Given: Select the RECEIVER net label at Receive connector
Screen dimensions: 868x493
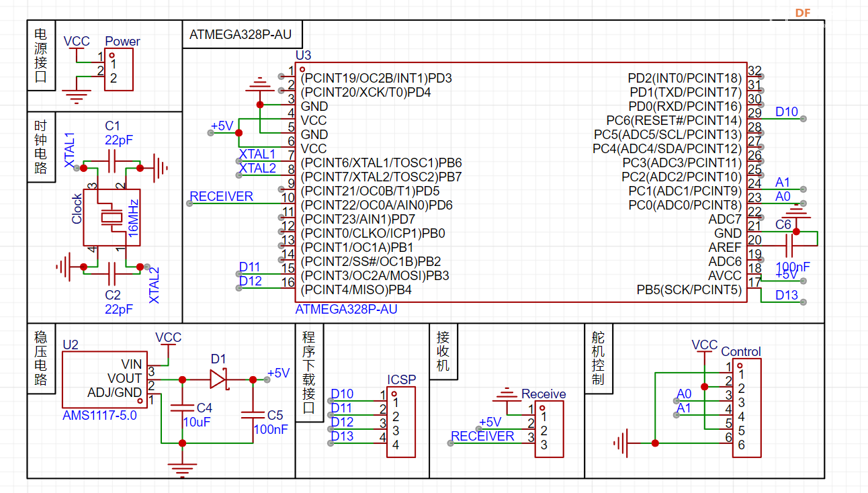Looking at the screenshot, I should coord(482,437).
